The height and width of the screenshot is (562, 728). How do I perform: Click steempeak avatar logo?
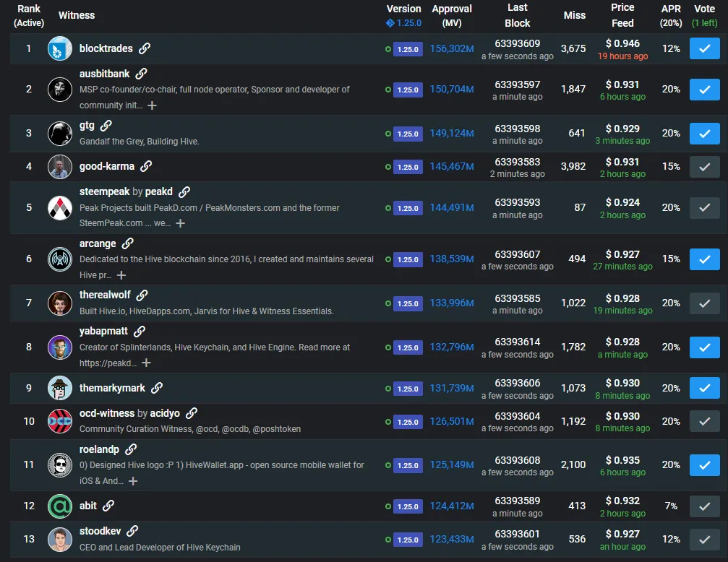60,207
